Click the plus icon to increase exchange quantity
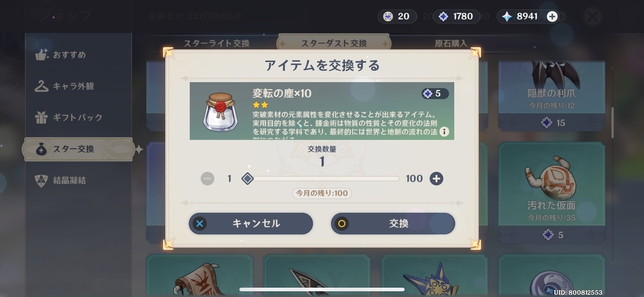 [436, 179]
